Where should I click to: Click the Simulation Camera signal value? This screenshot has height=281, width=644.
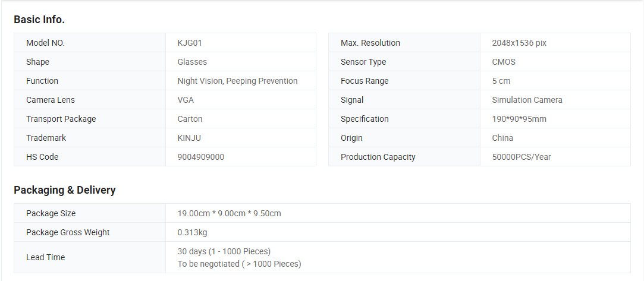click(x=527, y=100)
